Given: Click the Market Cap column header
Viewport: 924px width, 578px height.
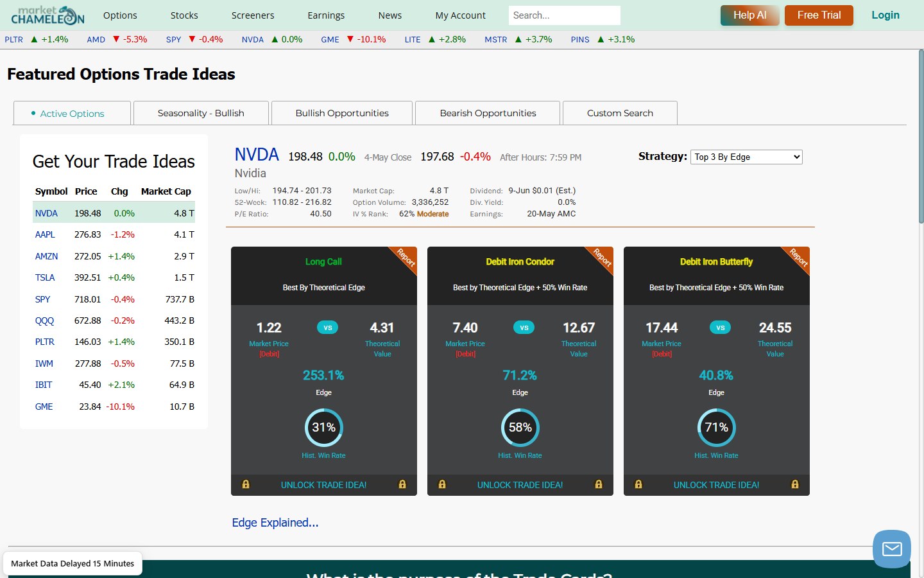Looking at the screenshot, I should [166, 191].
